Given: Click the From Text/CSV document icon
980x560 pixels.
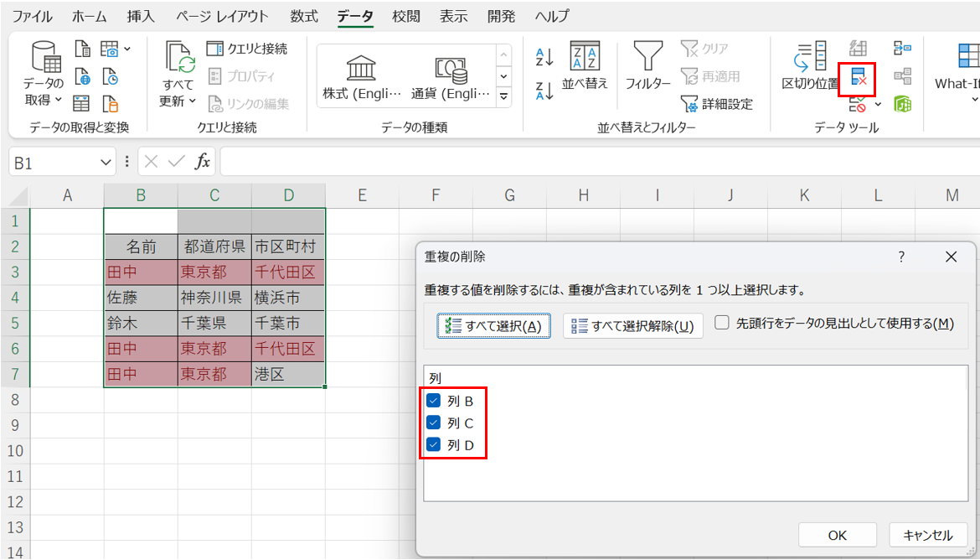Looking at the screenshot, I should coord(82,49).
